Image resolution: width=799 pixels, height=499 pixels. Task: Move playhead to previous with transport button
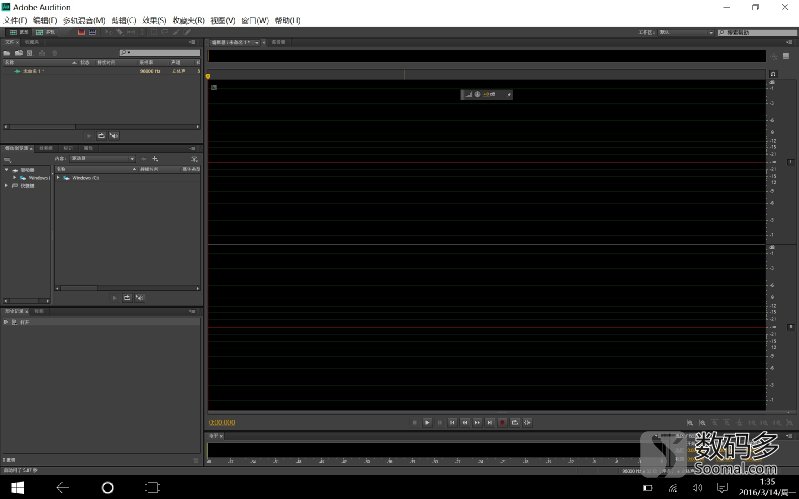pyautogui.click(x=452, y=423)
